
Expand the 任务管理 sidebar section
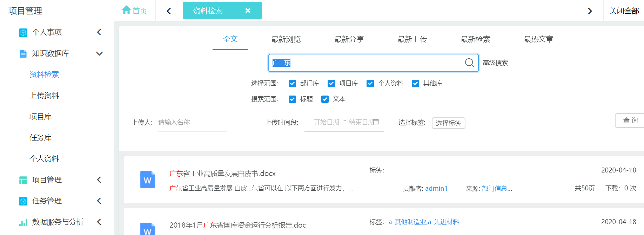tap(99, 201)
